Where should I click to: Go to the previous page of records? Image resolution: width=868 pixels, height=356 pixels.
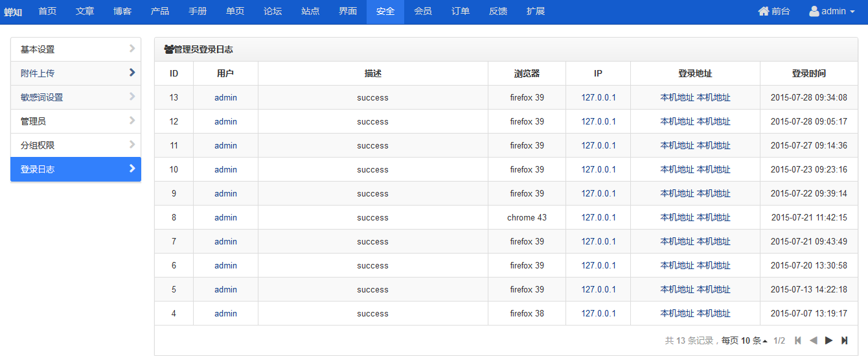point(814,340)
